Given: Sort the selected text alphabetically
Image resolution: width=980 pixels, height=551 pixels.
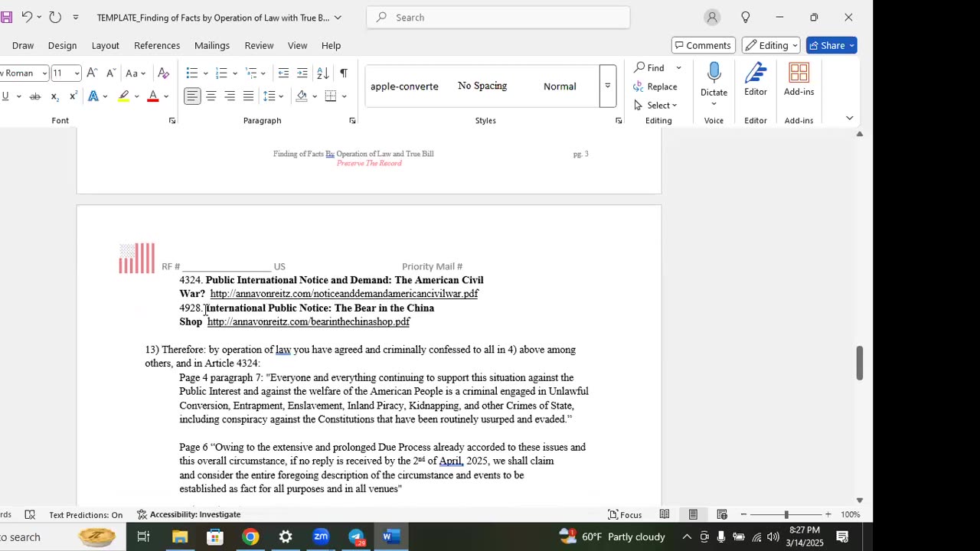Looking at the screenshot, I should [x=323, y=73].
